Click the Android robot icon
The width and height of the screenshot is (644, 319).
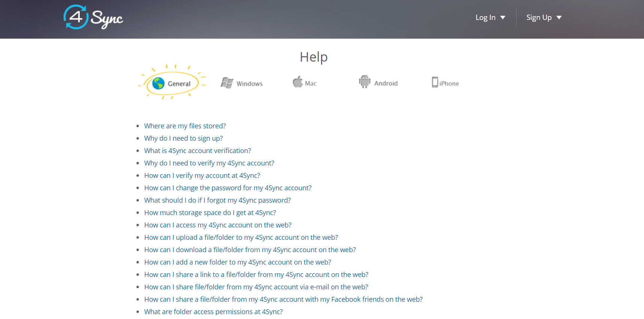tap(365, 81)
